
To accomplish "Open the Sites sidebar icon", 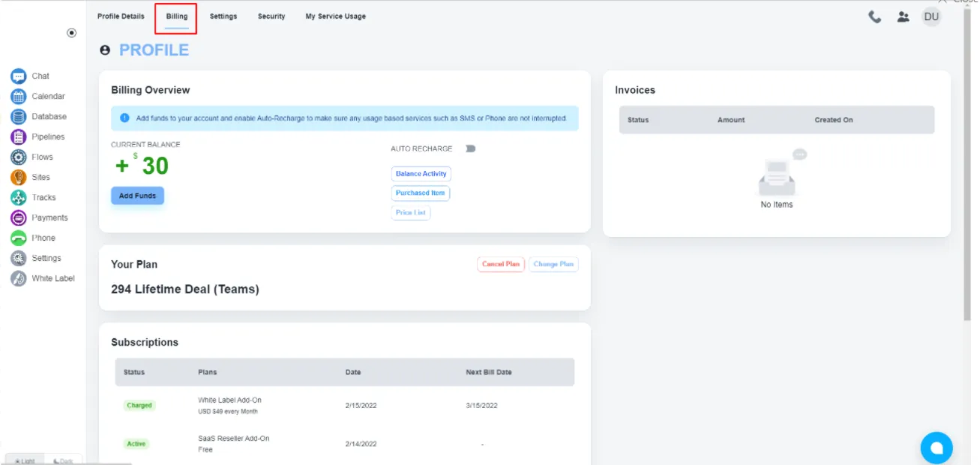I will 19,178.
